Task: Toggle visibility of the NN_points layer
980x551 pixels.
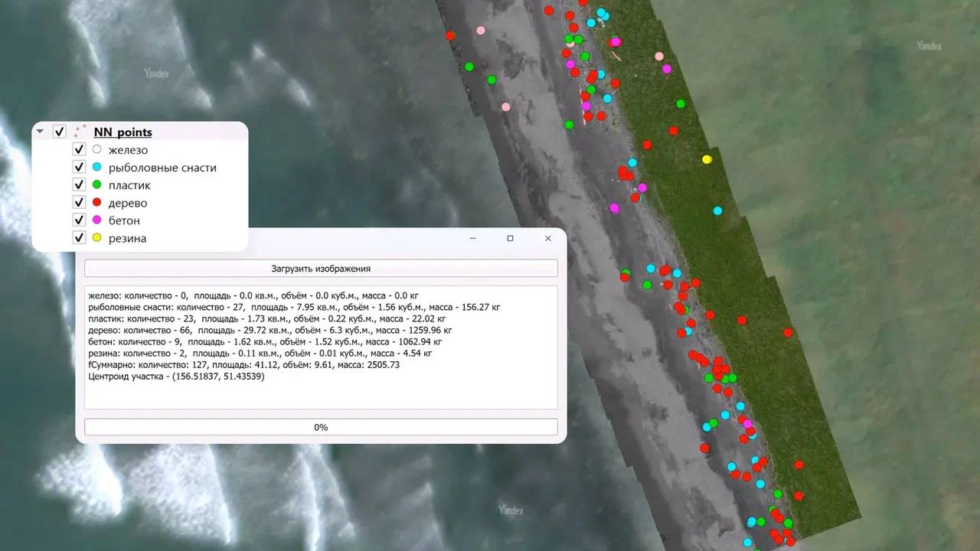Action: (x=60, y=132)
